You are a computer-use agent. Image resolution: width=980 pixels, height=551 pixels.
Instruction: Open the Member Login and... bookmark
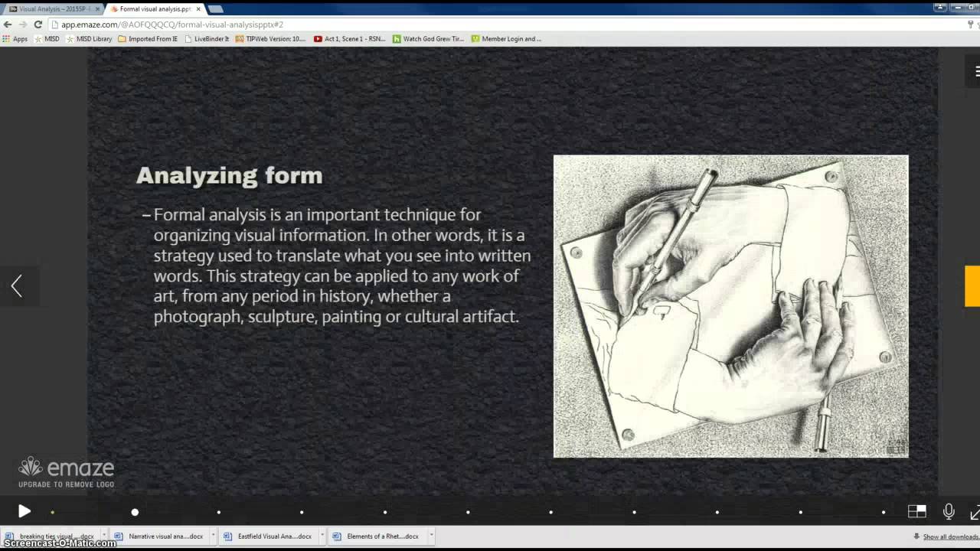[x=506, y=39]
